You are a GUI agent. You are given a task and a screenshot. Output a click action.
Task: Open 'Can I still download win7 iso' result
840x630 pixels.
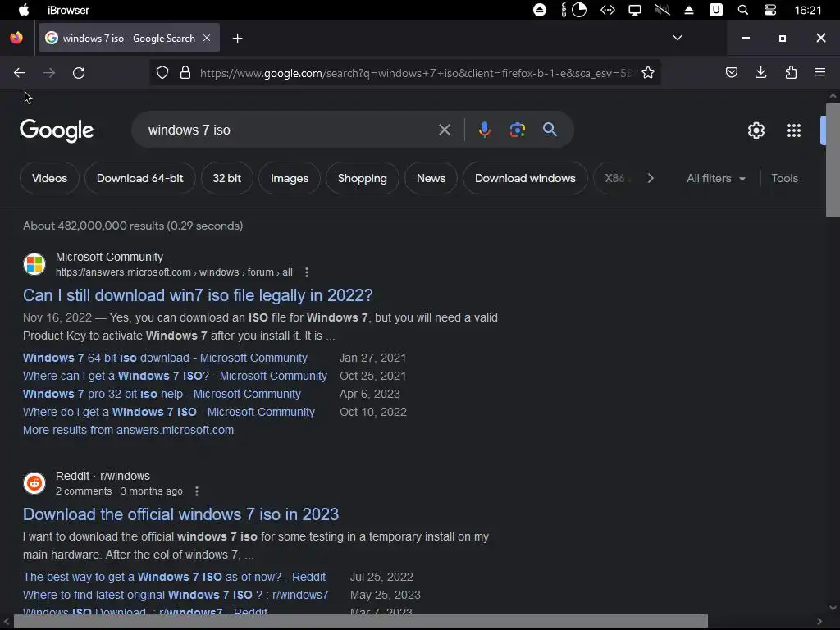click(198, 295)
